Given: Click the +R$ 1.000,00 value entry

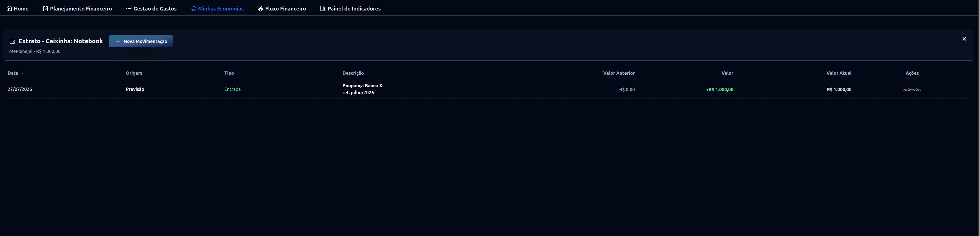Looking at the screenshot, I should point(719,89).
